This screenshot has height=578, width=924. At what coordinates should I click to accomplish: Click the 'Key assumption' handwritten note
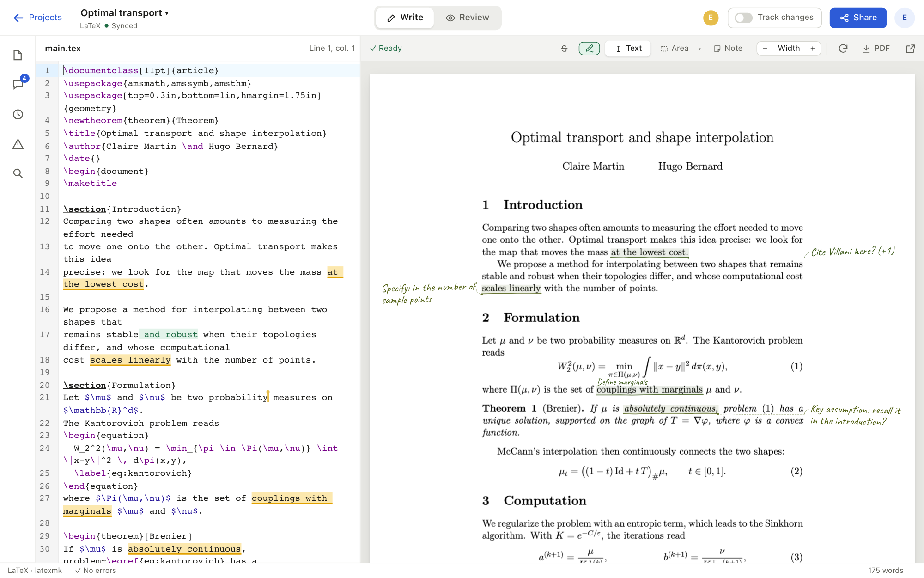[x=856, y=416]
